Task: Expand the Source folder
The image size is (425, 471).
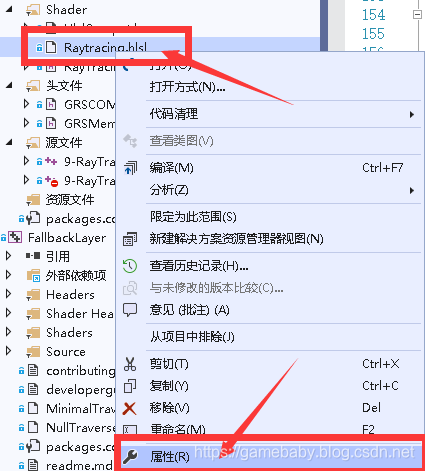Action: [9, 351]
